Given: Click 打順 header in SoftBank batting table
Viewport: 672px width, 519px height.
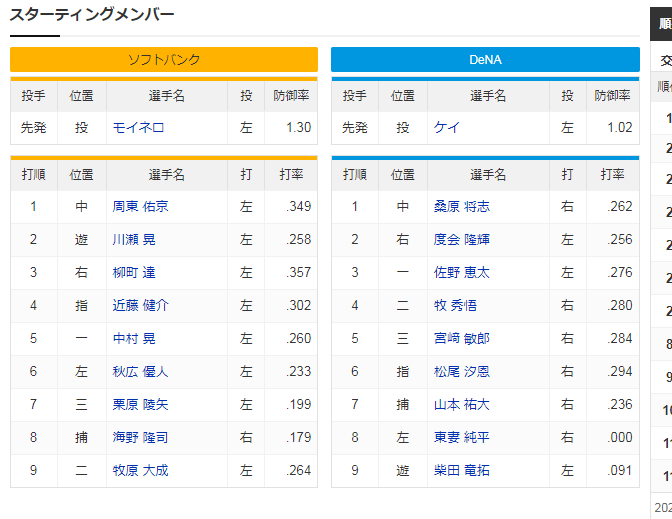Looking at the screenshot, I should pos(33,174).
